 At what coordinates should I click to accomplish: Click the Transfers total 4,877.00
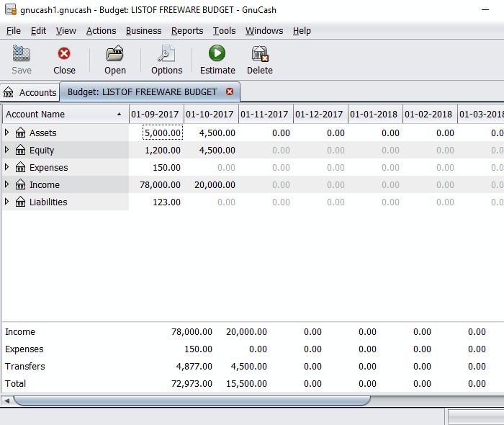194,366
